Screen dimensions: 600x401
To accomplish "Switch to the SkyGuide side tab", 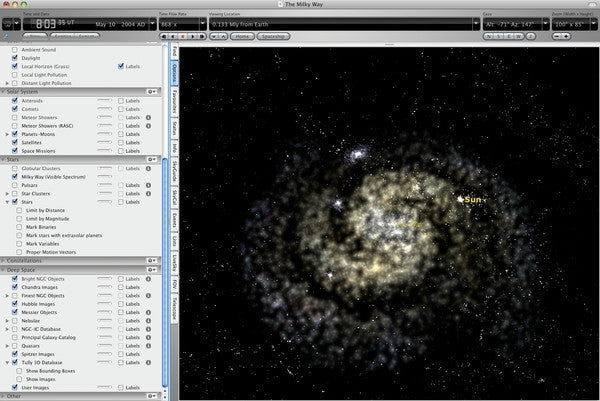I will [174, 170].
